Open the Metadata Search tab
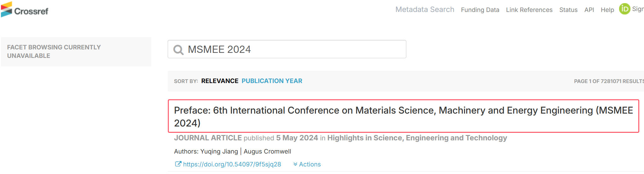Image resolution: width=644 pixels, height=174 pixels. (425, 9)
